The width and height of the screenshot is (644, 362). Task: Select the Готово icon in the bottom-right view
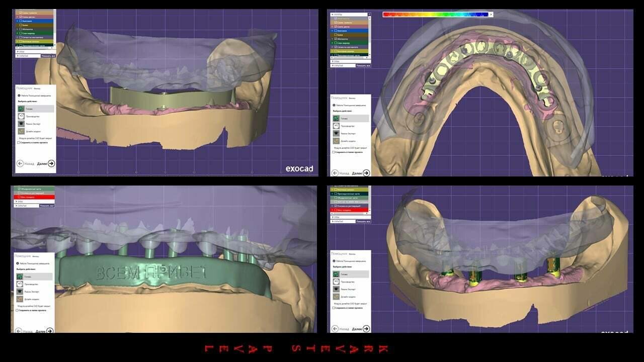[x=336, y=274]
